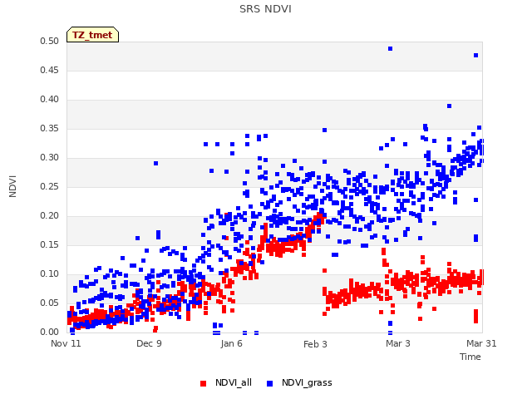Image resolution: width=532 pixels, height=399 pixels.
Task: Click the lone blue point at 0.39 in late March
Action: coord(449,106)
